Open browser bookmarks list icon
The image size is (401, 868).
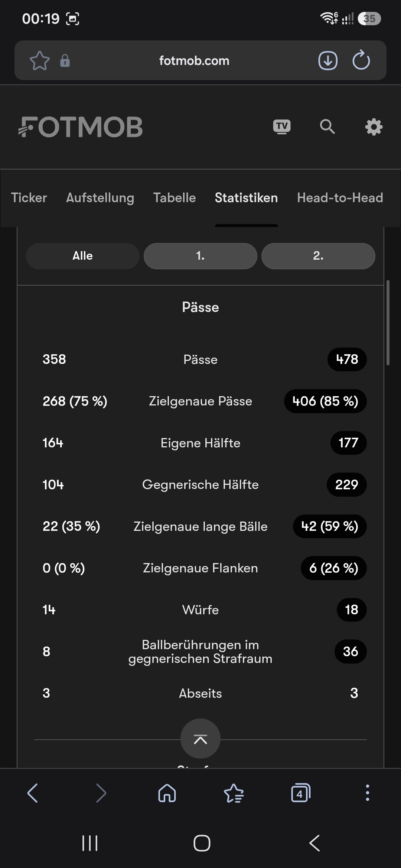pyautogui.click(x=234, y=793)
